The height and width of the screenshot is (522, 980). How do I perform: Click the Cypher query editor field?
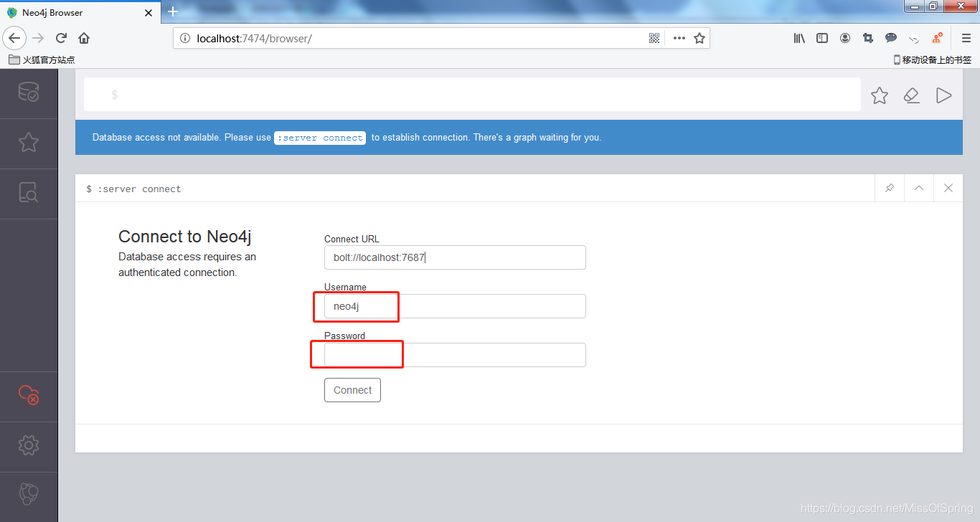[472, 95]
